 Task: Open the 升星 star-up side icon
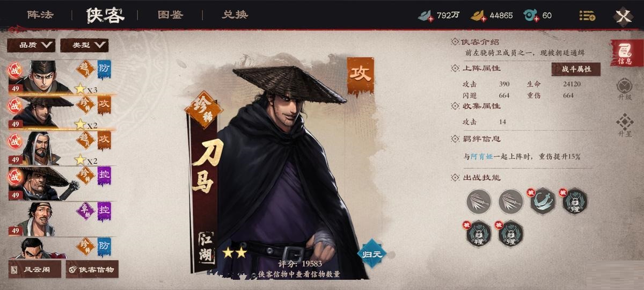pos(624,126)
